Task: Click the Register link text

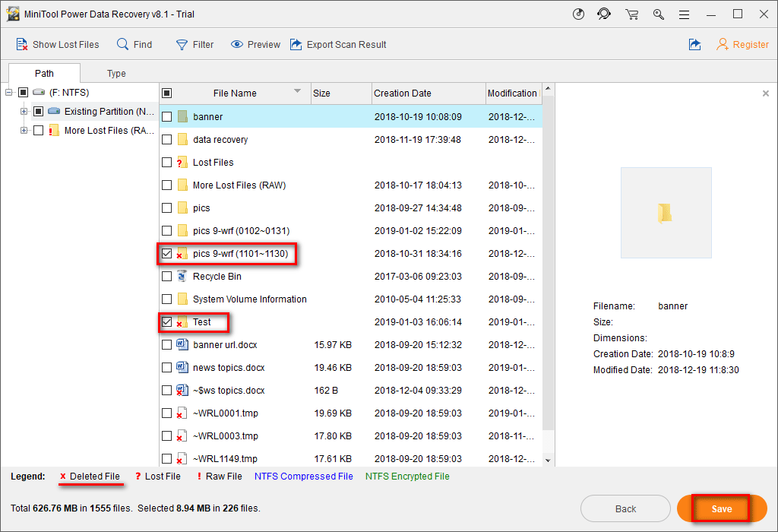Action: (x=751, y=45)
